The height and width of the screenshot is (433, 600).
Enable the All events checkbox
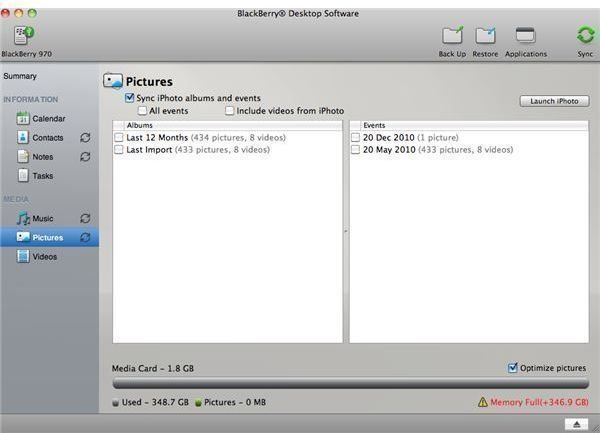pos(142,111)
